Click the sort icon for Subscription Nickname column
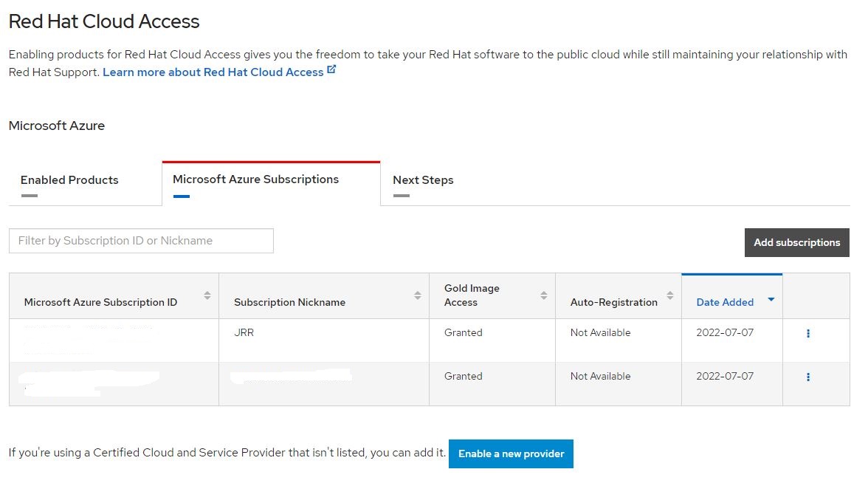Screen dimensions: 868x486 pyautogui.click(x=418, y=295)
